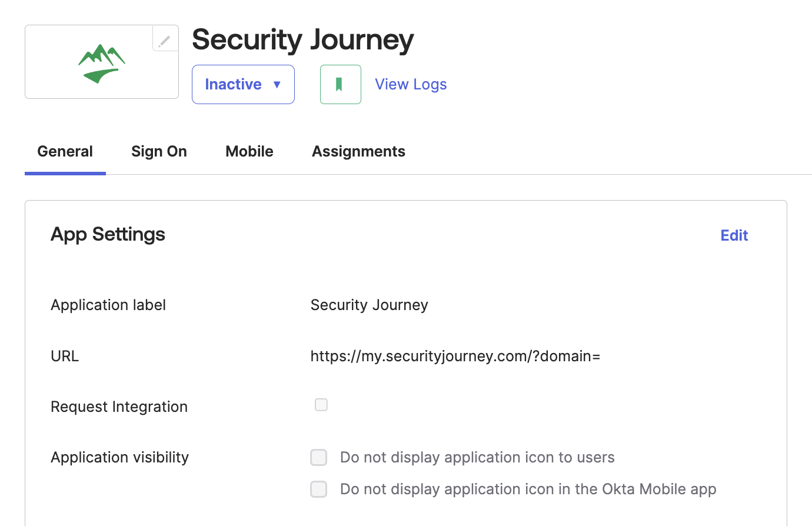Click the App Settings section heading
This screenshot has height=526, width=812.
[x=108, y=234]
